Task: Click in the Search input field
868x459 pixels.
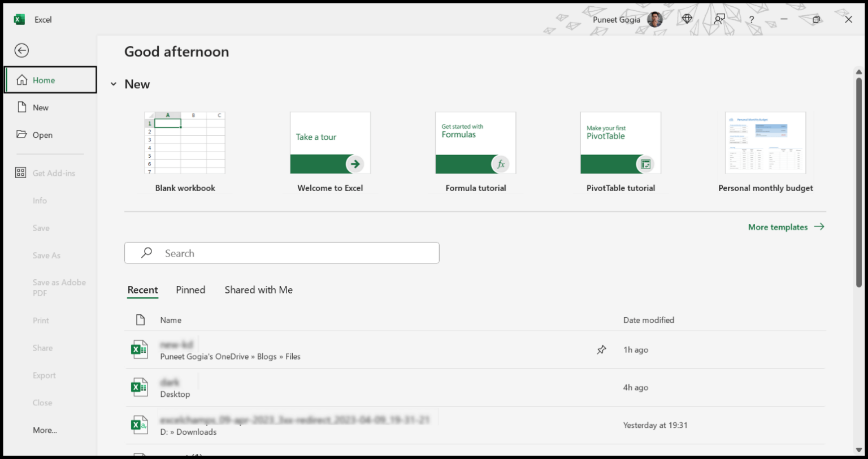Action: tap(294, 253)
